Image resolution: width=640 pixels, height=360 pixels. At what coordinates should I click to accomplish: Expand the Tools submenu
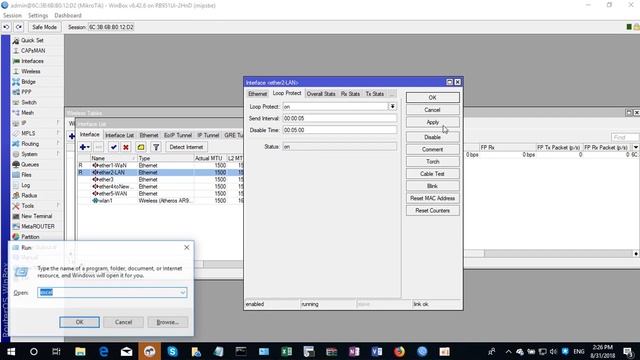coord(27,206)
